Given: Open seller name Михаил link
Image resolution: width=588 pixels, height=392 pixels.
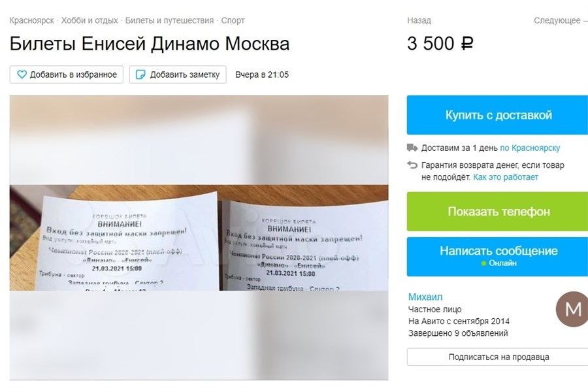Looking at the screenshot, I should pyautogui.click(x=425, y=297).
